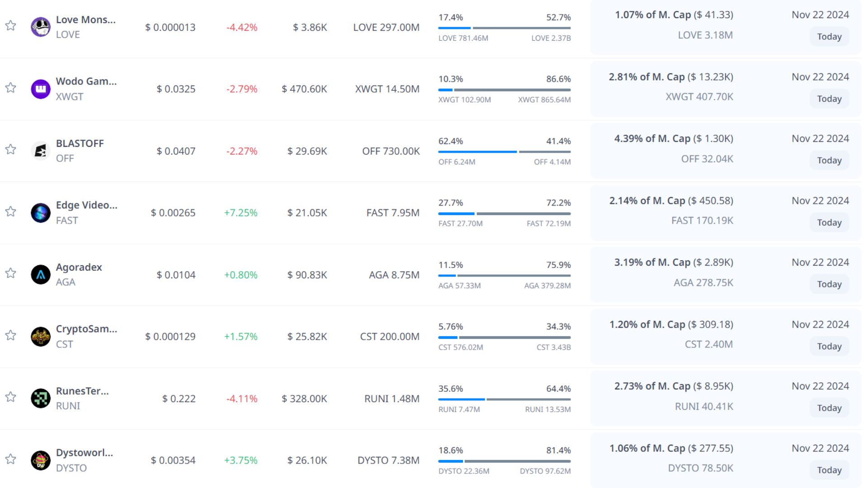The width and height of the screenshot is (868, 488).
Task: Click the Dystoworld DYSTO logo
Action: [40, 460]
